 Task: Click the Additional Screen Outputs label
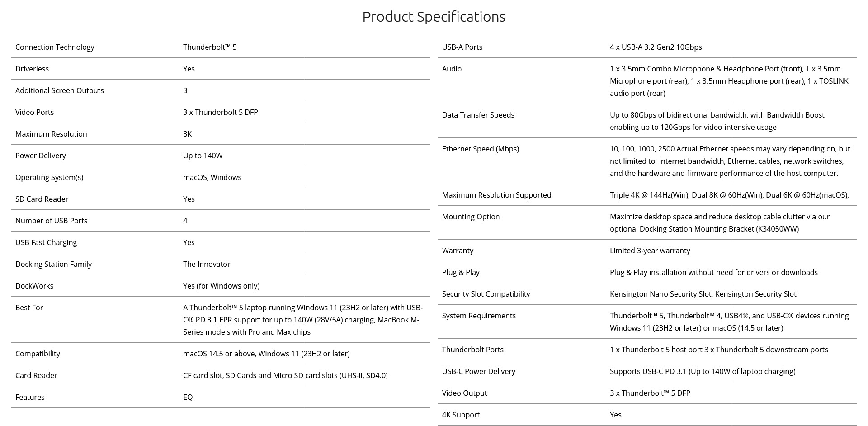point(60,90)
